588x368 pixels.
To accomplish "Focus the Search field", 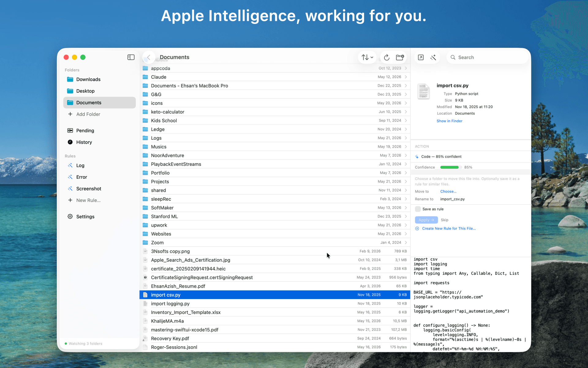I will [x=487, y=57].
